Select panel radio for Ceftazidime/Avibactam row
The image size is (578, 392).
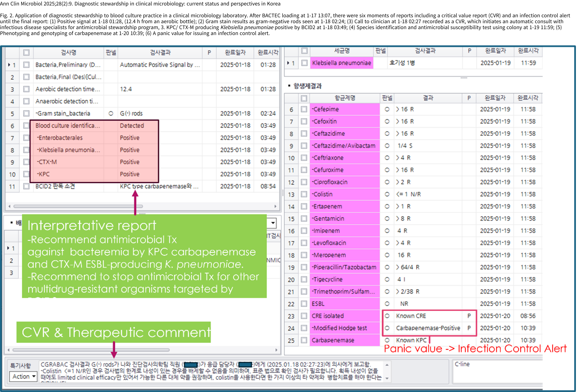[x=387, y=146]
